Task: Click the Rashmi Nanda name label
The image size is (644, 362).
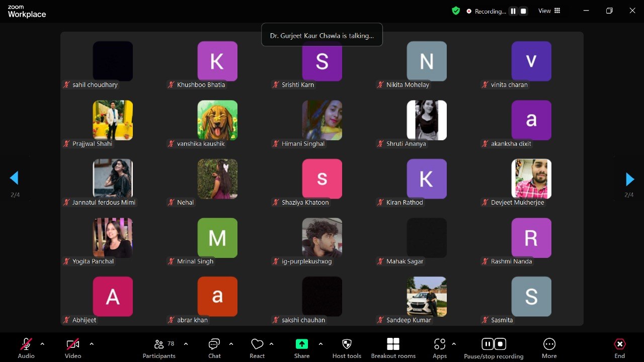Action: tap(511, 261)
